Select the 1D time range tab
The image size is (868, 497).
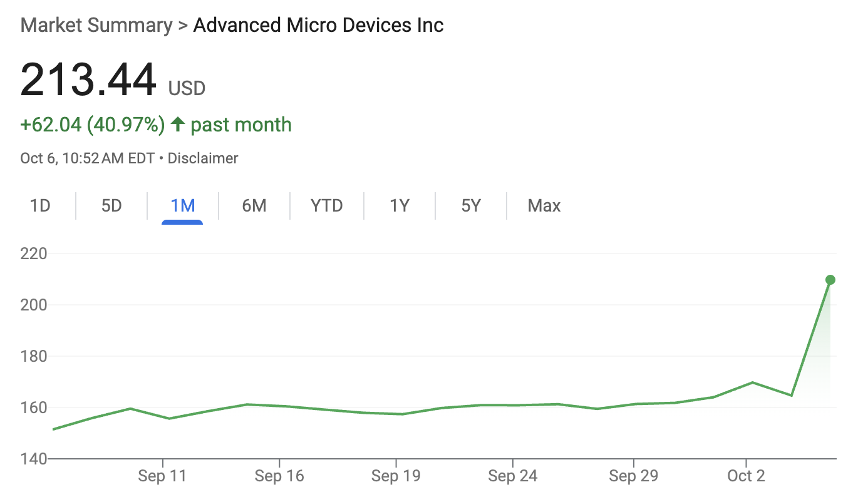click(40, 205)
